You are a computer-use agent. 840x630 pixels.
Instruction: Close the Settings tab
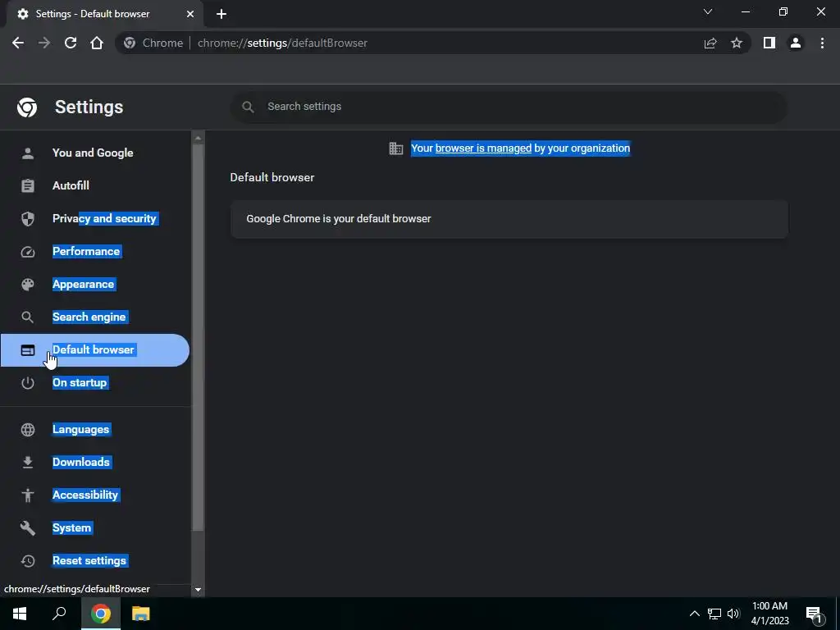pos(190,14)
